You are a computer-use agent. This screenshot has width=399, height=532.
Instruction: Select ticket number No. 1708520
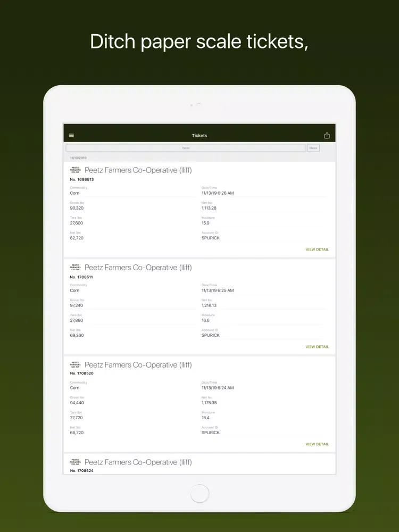point(82,373)
